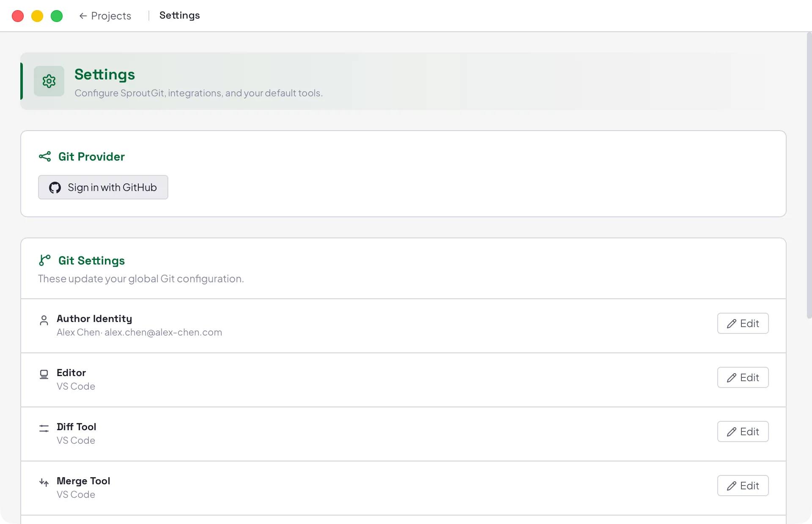Click the Merge Tool arrows icon

click(44, 483)
